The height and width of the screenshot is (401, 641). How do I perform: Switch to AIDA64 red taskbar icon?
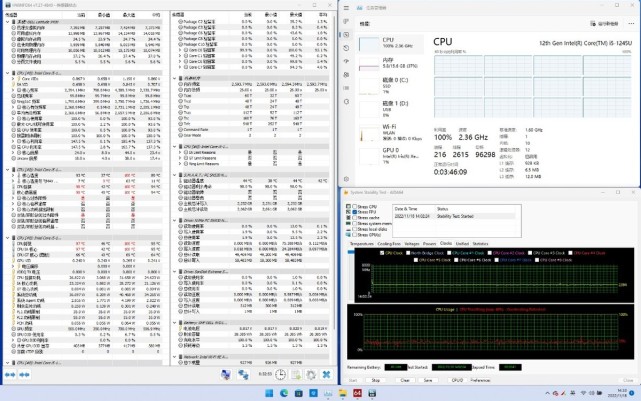357,393
